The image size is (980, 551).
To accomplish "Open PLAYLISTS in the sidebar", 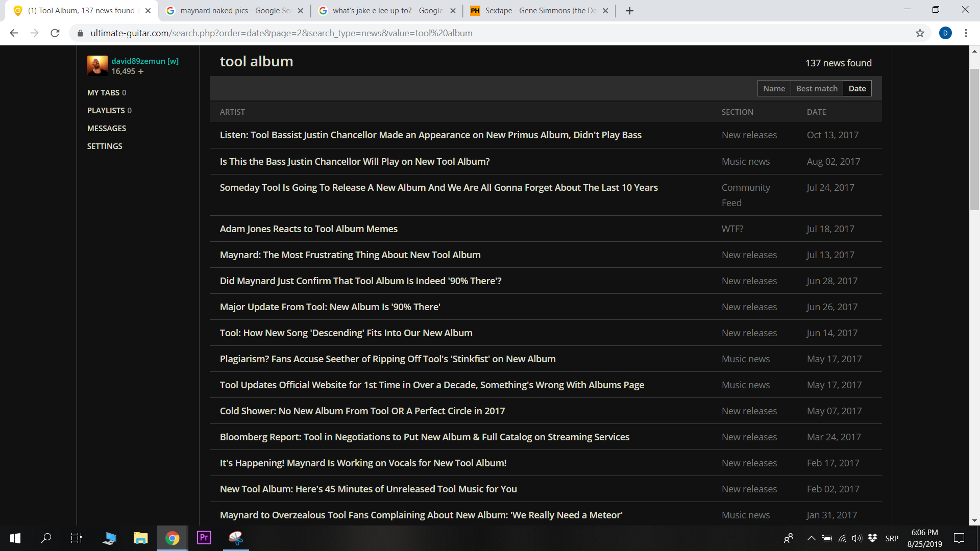I will pyautogui.click(x=109, y=110).
